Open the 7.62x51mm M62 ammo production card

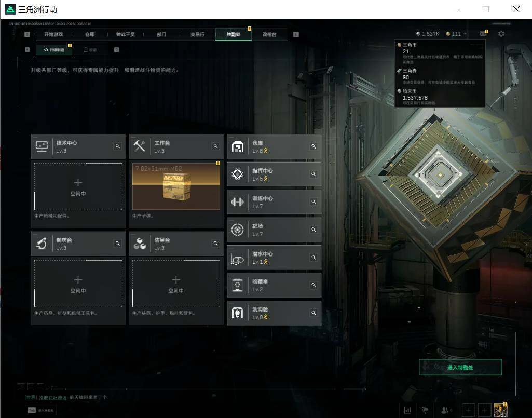(176, 186)
